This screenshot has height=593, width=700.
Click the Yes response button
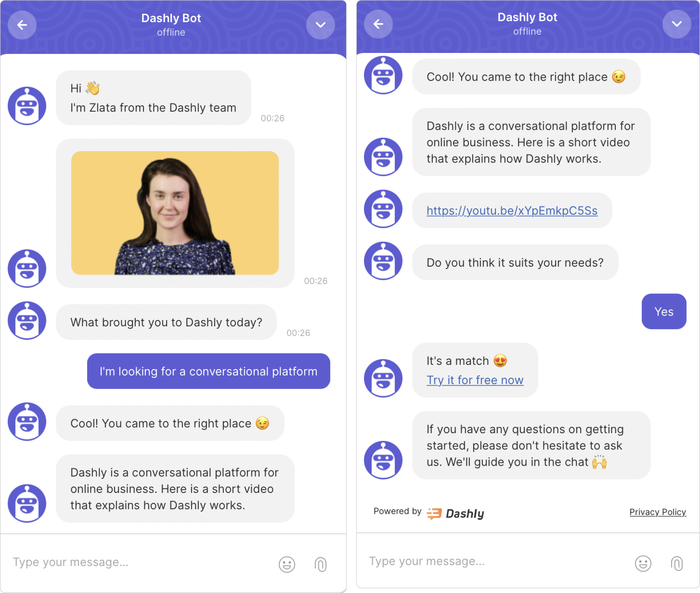tap(663, 311)
